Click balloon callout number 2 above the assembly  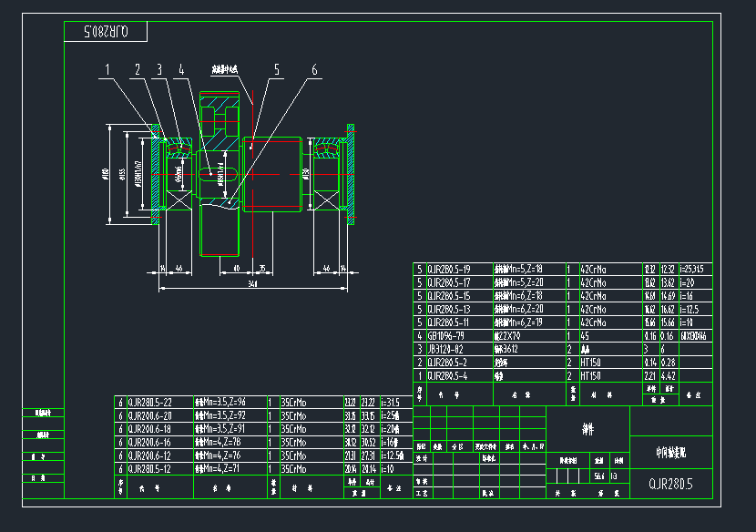[138, 70]
